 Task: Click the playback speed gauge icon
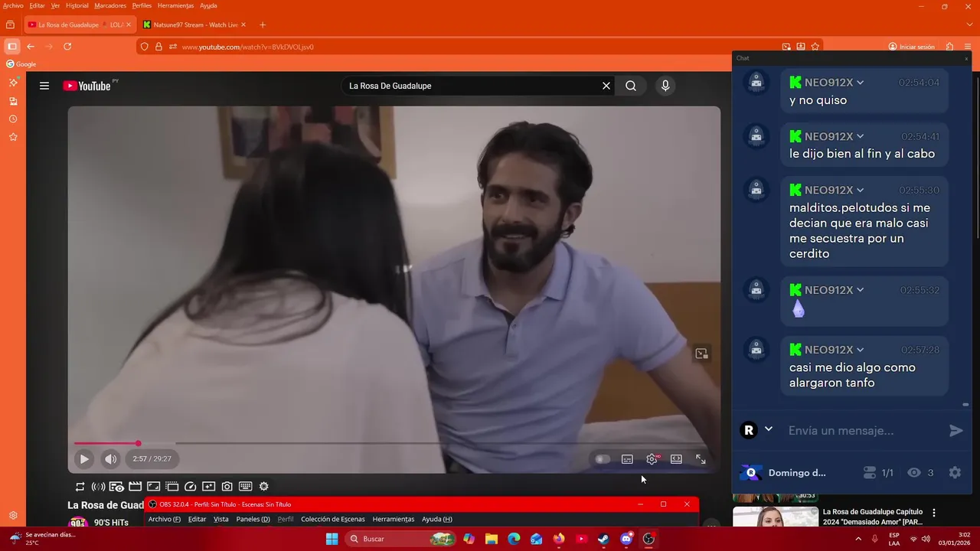point(191,486)
